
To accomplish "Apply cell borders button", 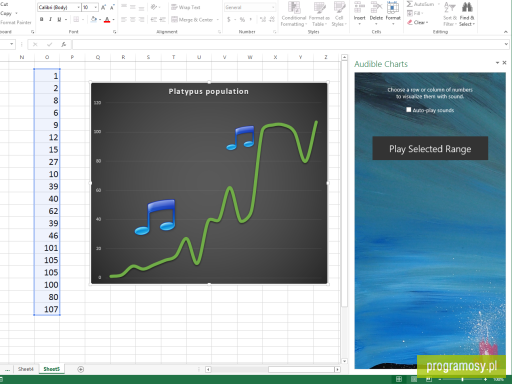I will point(76,20).
